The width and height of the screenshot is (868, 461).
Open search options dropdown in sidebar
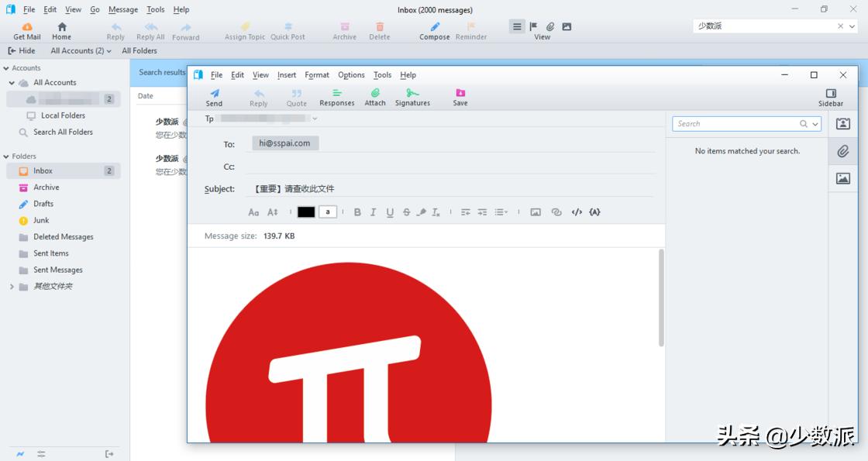815,124
